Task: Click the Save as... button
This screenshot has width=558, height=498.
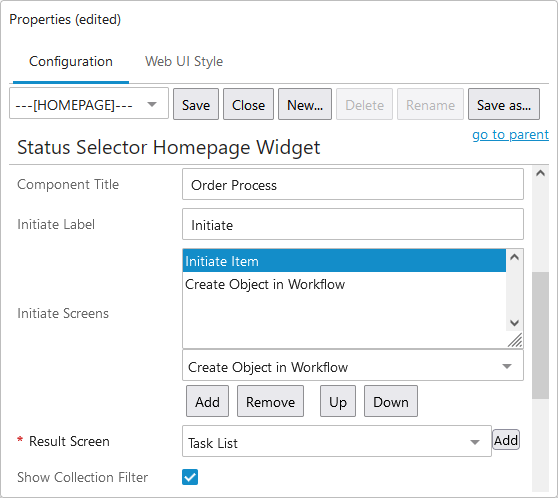Action: (x=504, y=105)
